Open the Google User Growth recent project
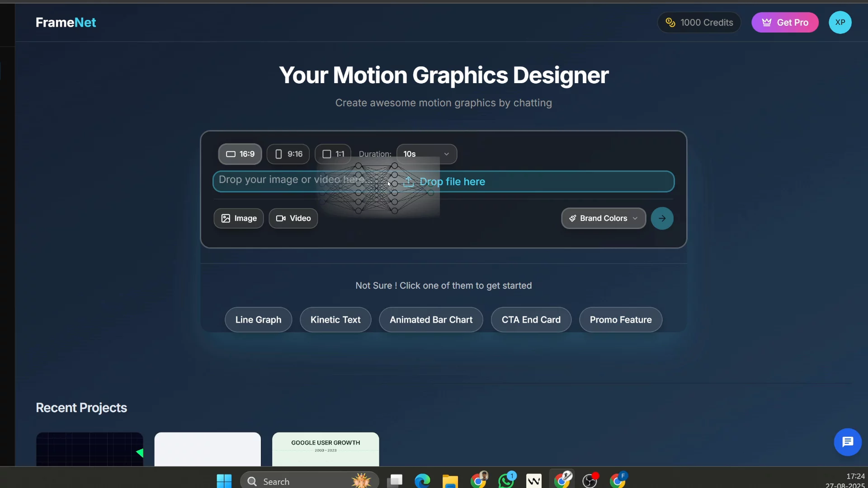This screenshot has height=488, width=868. tap(325, 449)
